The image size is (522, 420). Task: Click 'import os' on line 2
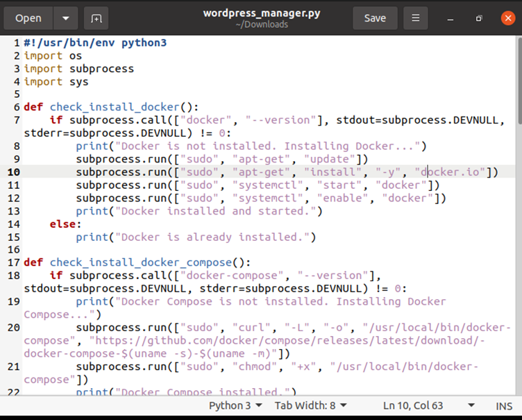point(53,56)
